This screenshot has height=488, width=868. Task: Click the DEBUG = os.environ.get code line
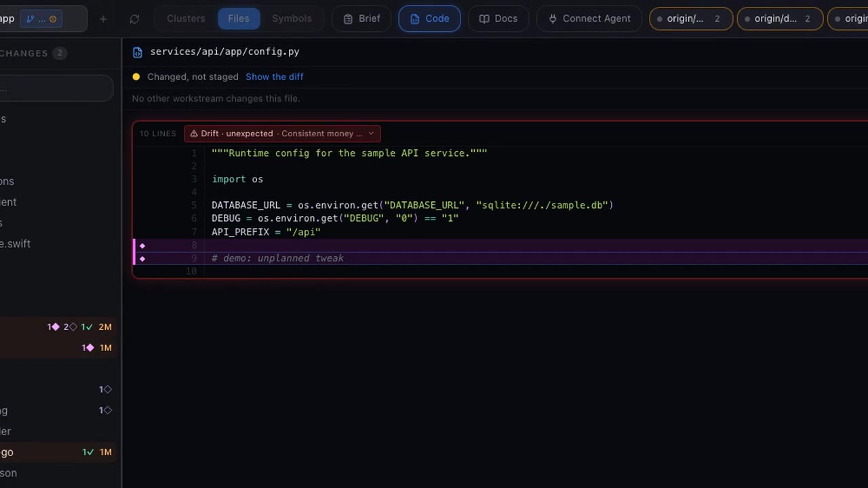(x=335, y=218)
